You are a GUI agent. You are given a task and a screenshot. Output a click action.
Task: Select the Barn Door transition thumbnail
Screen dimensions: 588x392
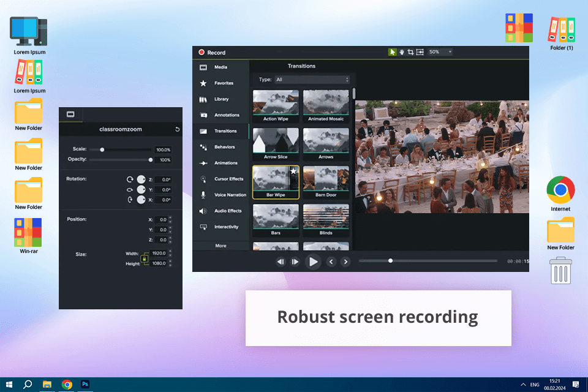326,182
